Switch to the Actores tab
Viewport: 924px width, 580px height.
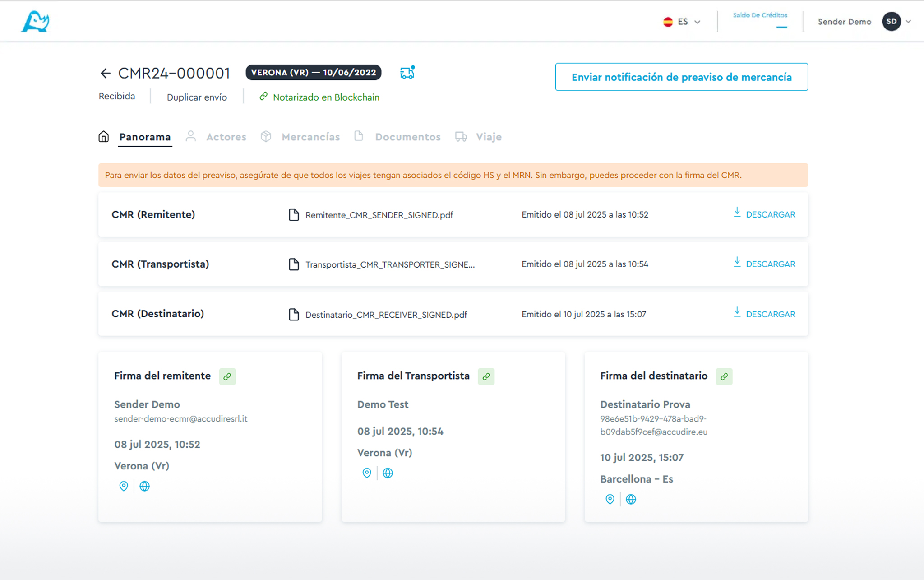coord(226,137)
